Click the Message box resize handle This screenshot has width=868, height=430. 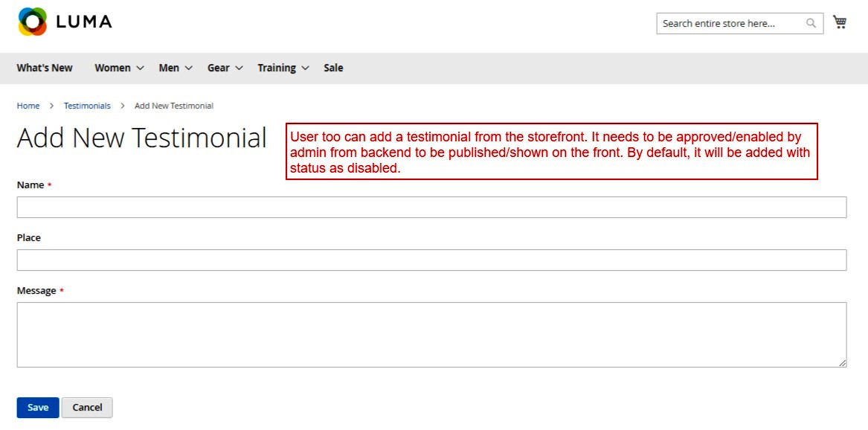pyautogui.click(x=842, y=362)
